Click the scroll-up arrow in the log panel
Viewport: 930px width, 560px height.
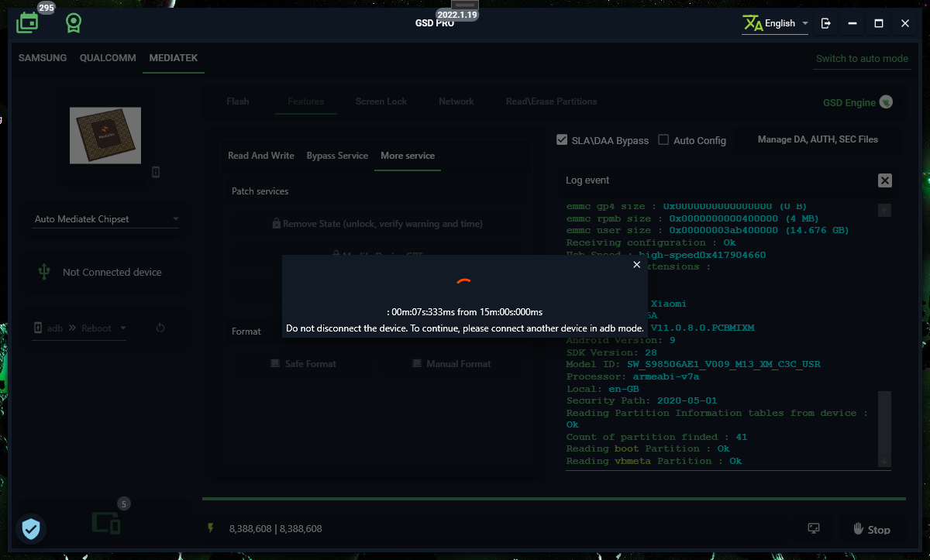(884, 210)
